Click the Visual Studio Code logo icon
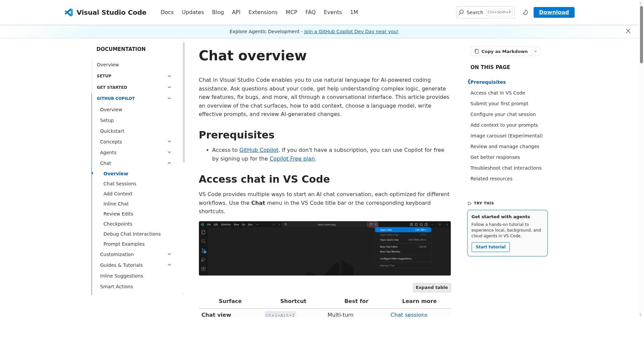 click(69, 12)
